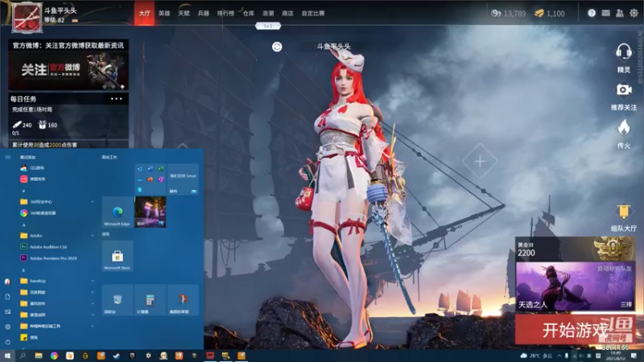Click the 完成任意1场对局 daily task
The width and height of the screenshot is (644, 362).
point(32,109)
